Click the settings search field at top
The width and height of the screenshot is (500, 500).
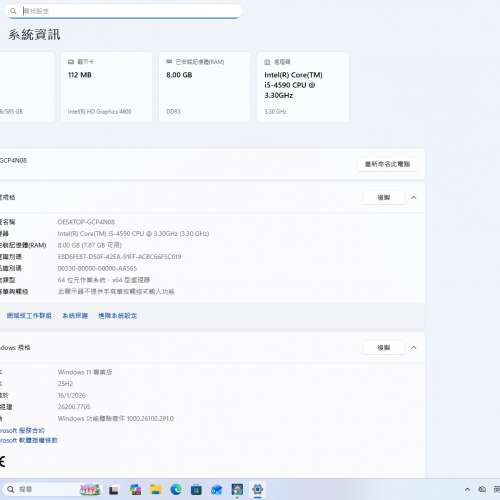124,11
